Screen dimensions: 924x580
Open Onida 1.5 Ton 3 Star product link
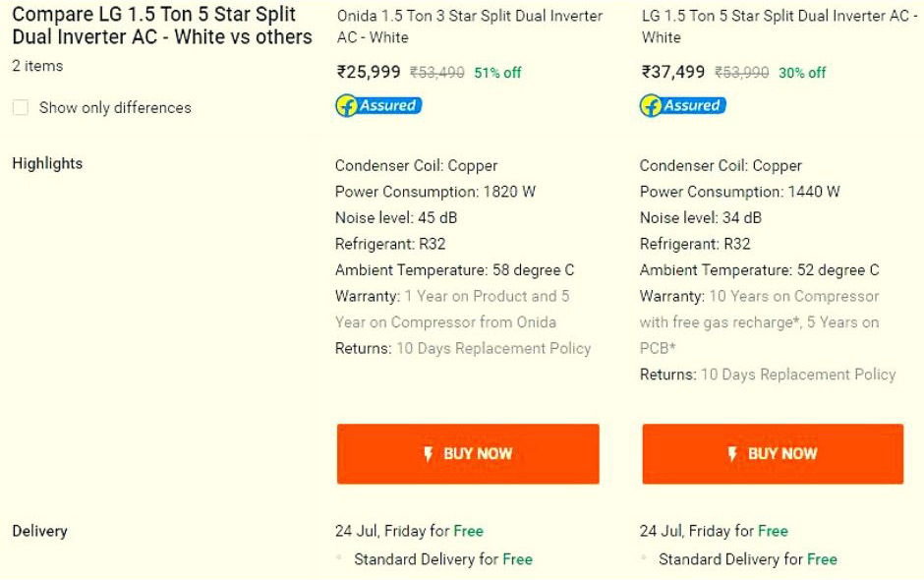coord(470,27)
